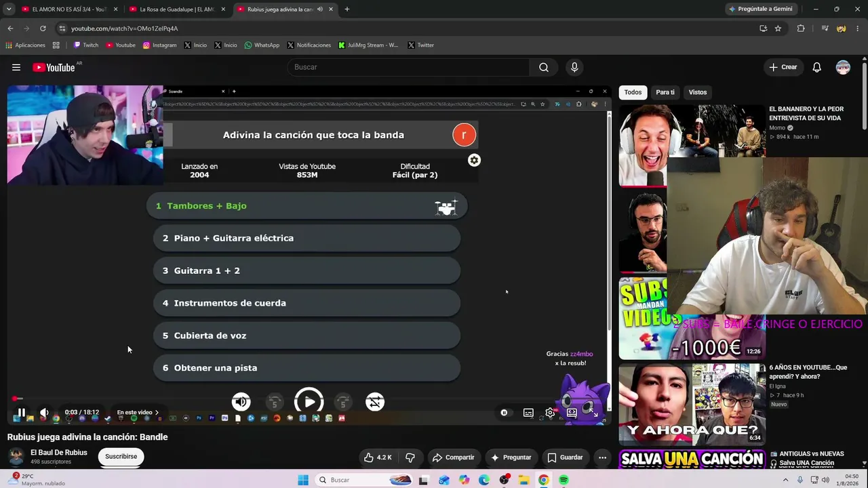The image size is (868, 488).
Task: Open Microsoft Edge from the taskbar
Action: 484,480
